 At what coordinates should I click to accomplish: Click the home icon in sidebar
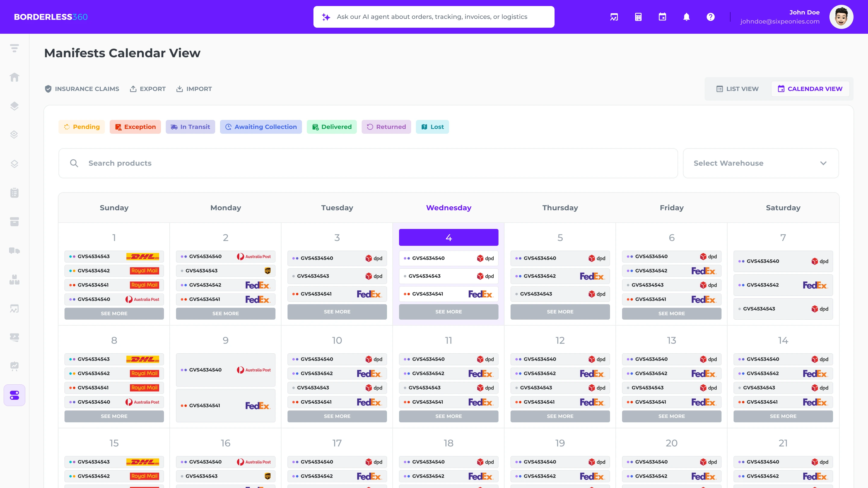click(14, 77)
